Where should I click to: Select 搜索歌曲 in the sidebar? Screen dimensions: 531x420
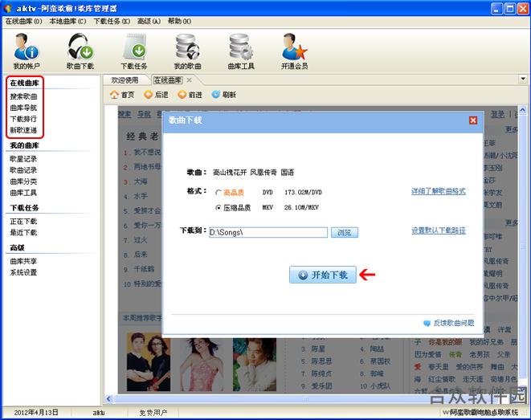23,96
